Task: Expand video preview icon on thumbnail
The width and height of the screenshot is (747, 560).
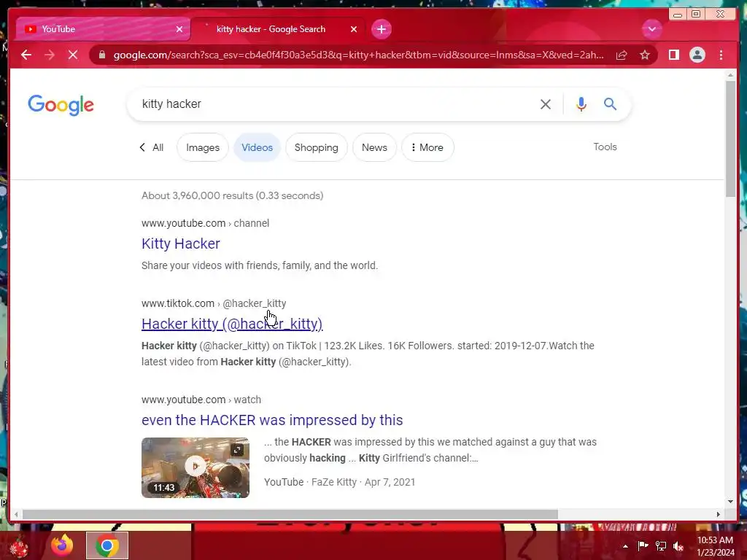Action: (237, 449)
